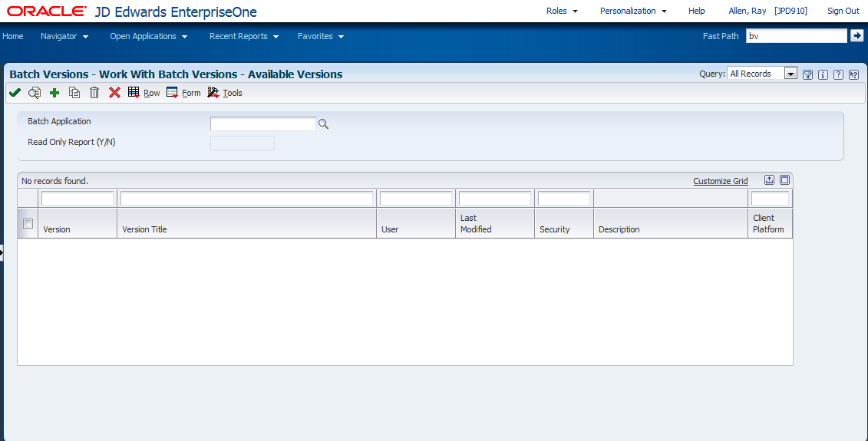The width and height of the screenshot is (868, 441).
Task: Click the trash can Delete icon
Action: click(94, 92)
